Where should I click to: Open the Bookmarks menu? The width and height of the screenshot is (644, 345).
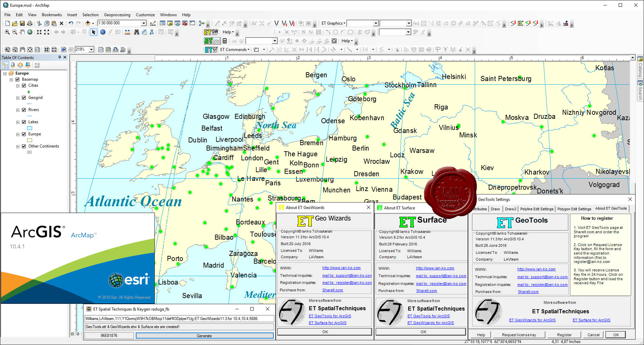(x=52, y=15)
